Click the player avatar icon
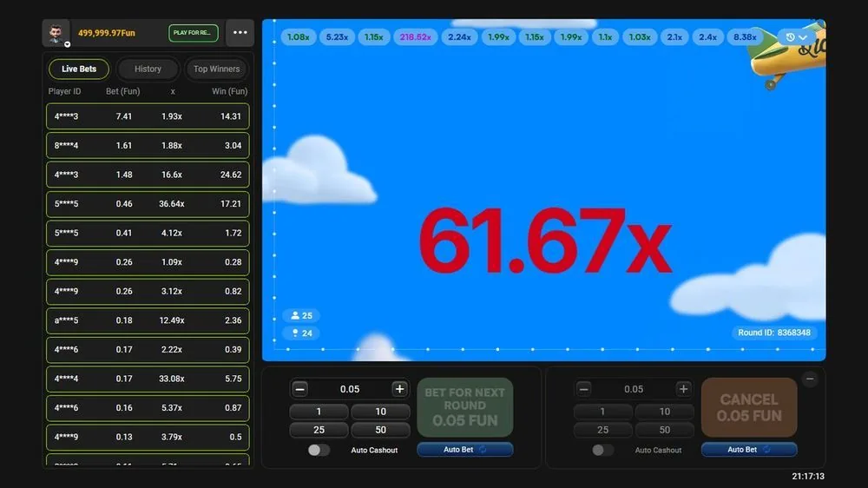The image size is (868, 488). coord(56,33)
